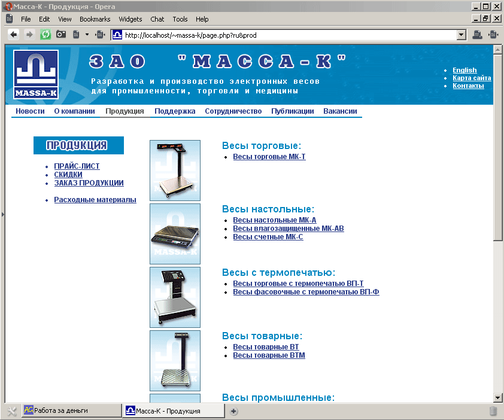Open the small arrow beside the page icon
Viewport: 504px width, 420px height.
pos(87,34)
